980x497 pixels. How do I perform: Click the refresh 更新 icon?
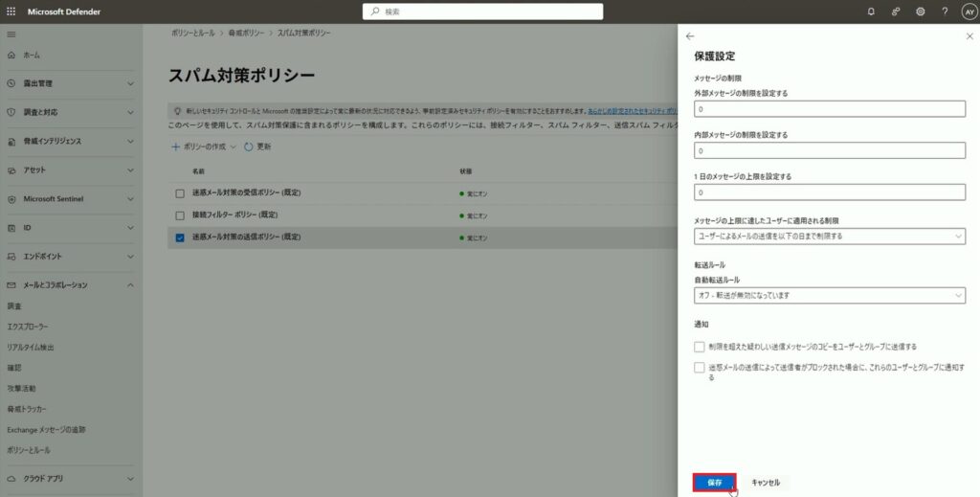[250, 147]
